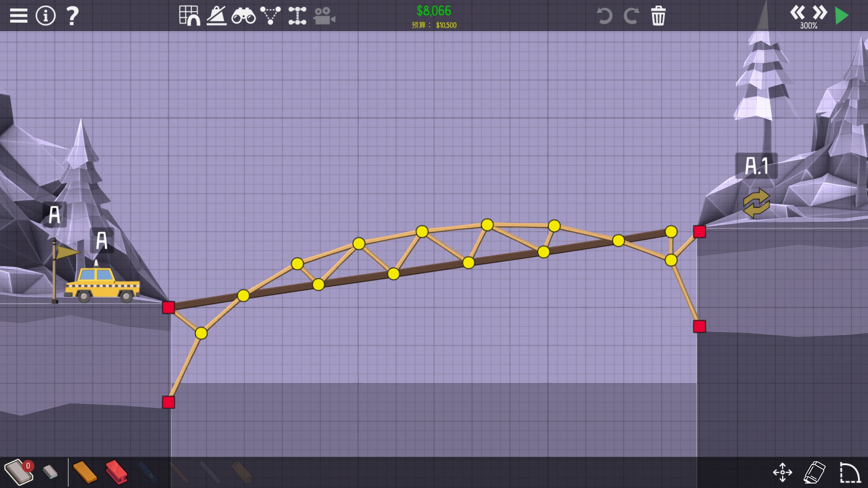Decrease simulation speed with left chevrons

coord(797,12)
